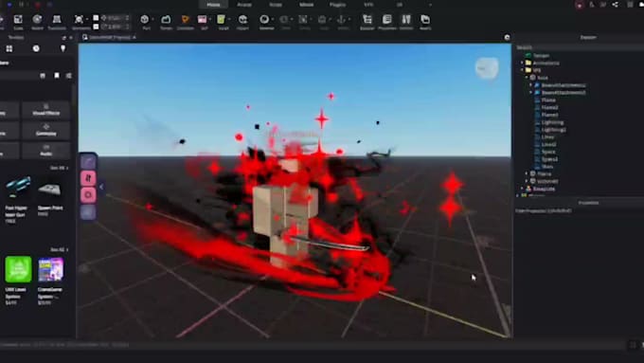
Task: Switch to the Avatar ribbon tab
Action: (x=244, y=5)
